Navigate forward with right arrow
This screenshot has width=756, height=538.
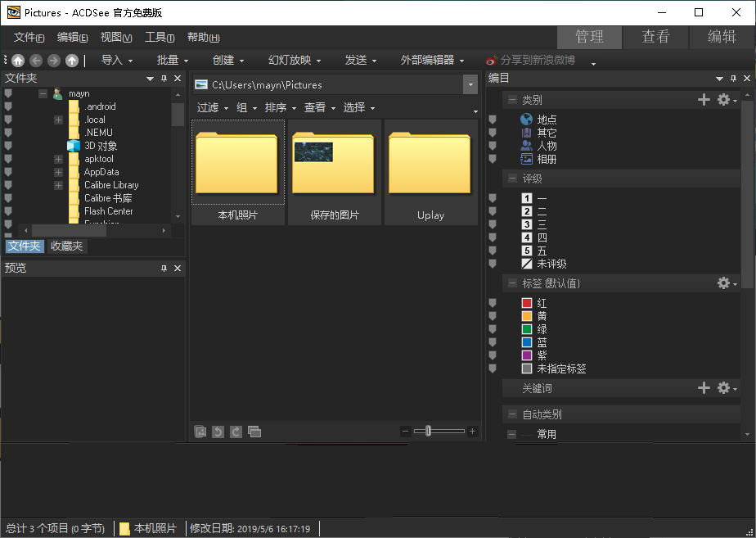tap(54, 61)
